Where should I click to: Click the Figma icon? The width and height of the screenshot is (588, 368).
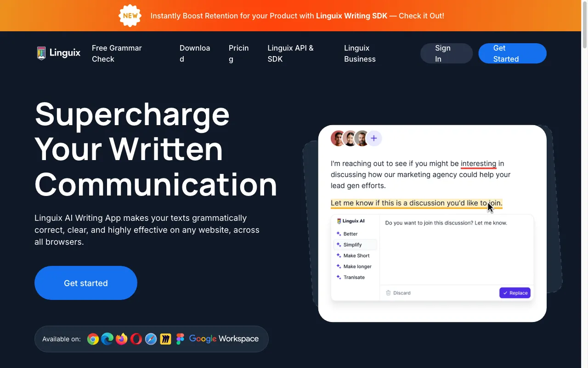(x=180, y=339)
